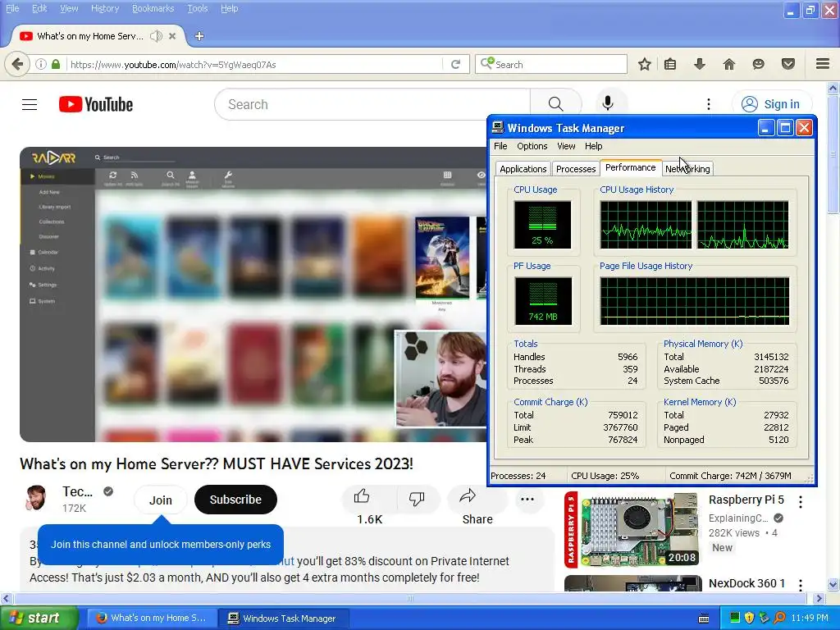
Task: Open the Windows start menu
Action: tap(39, 619)
